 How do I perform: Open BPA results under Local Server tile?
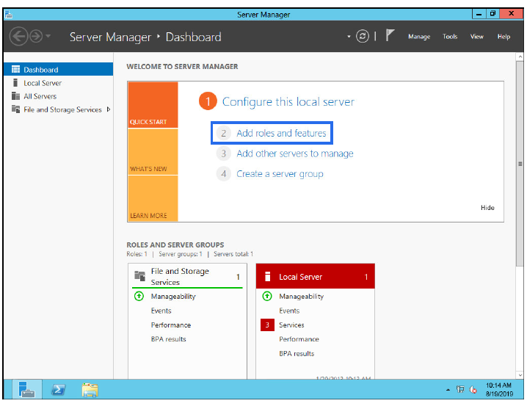pyautogui.click(x=297, y=353)
